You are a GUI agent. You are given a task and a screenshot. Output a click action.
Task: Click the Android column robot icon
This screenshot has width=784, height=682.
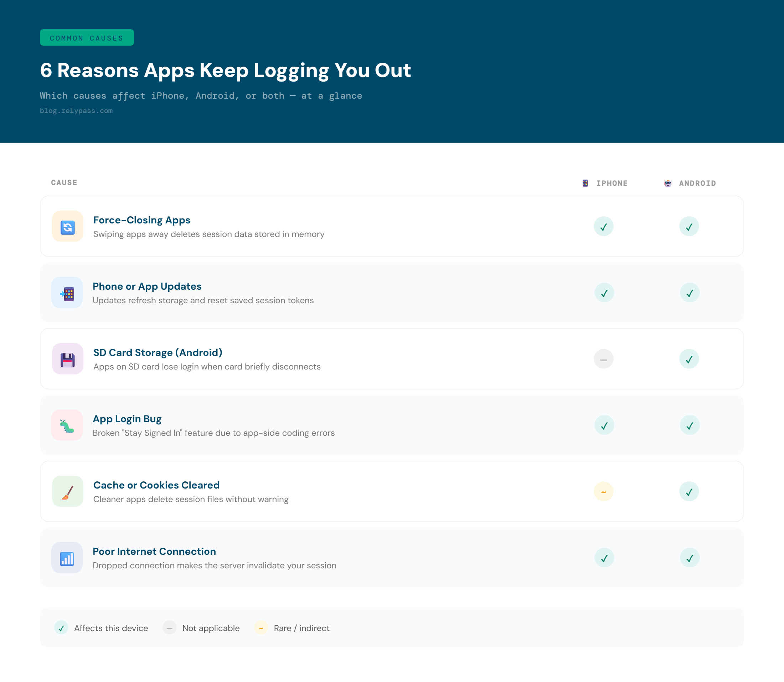click(668, 183)
